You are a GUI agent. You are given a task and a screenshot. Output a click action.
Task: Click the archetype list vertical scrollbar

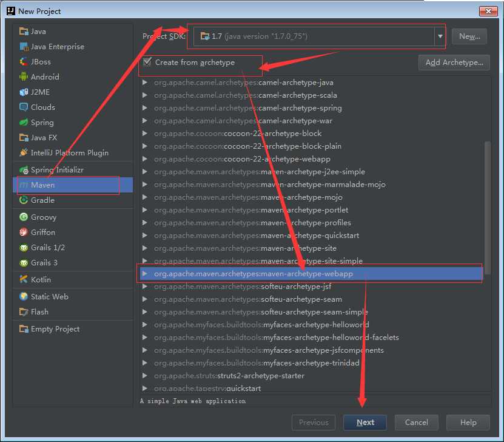pos(487,208)
